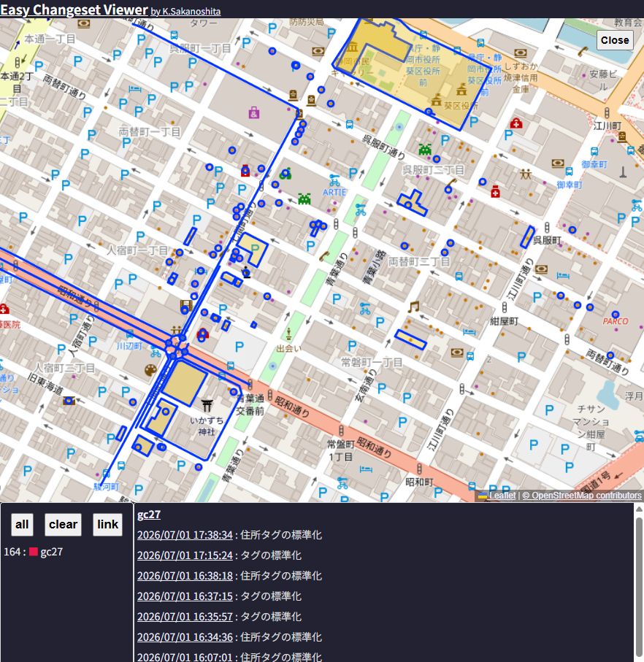The image size is (644, 662).
Task: Click the 紺屋町 label on the map
Action: [504, 322]
